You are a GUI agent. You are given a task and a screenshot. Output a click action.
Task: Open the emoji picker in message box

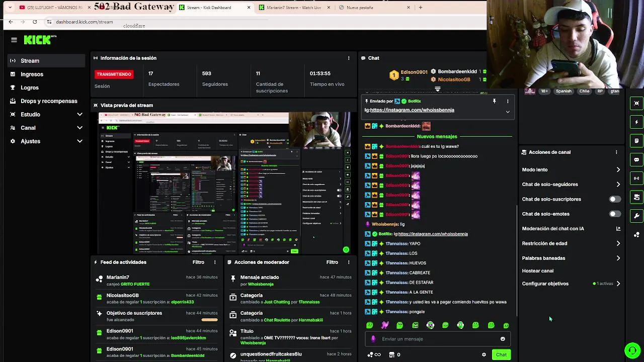point(503,339)
